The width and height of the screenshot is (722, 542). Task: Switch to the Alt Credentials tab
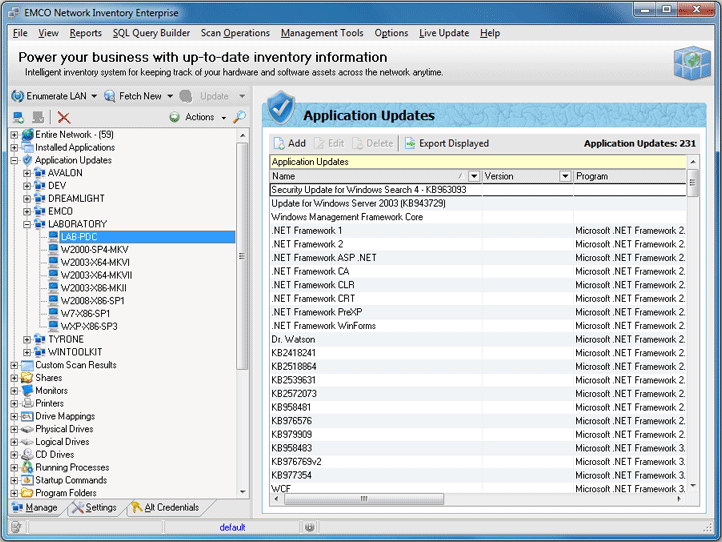pos(166,507)
